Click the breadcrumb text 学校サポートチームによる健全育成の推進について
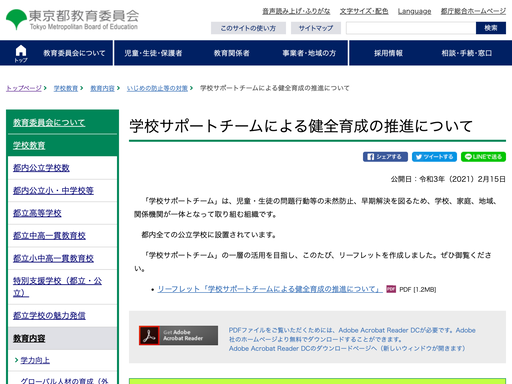This screenshot has width=512, height=384. pyautogui.click(x=275, y=88)
